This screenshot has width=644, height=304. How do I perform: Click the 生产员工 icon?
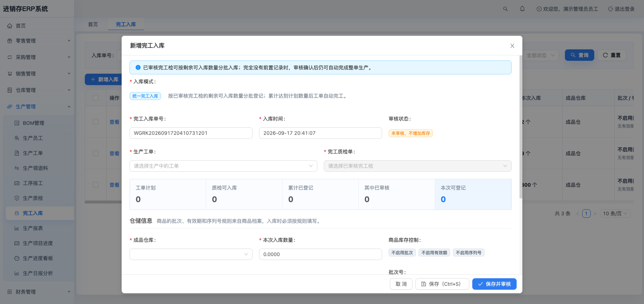[x=17, y=138]
